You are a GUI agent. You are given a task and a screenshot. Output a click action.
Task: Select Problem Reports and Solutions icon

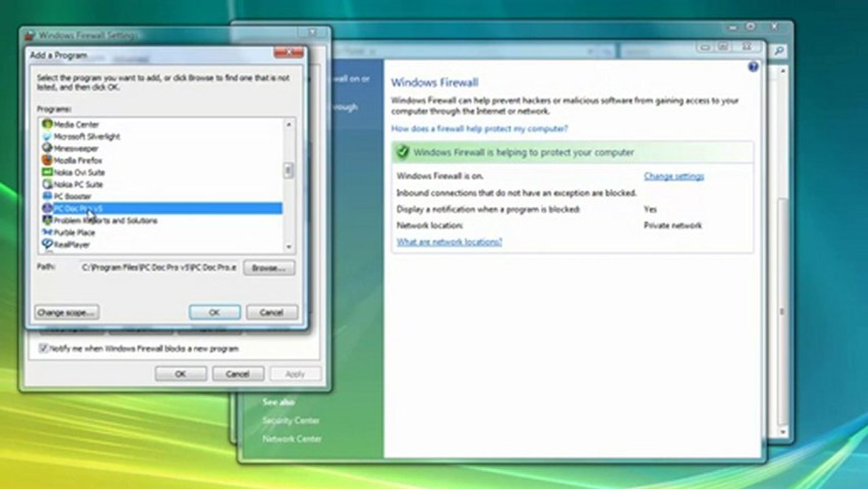click(47, 221)
